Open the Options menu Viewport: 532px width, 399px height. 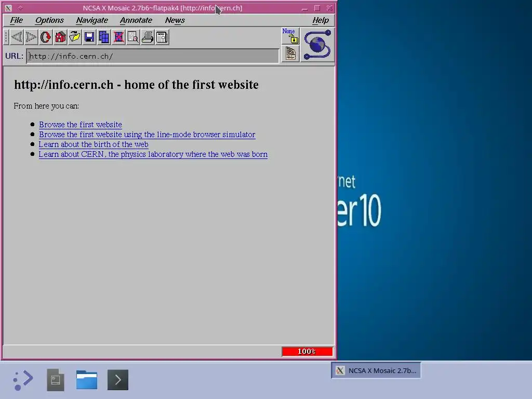[49, 20]
